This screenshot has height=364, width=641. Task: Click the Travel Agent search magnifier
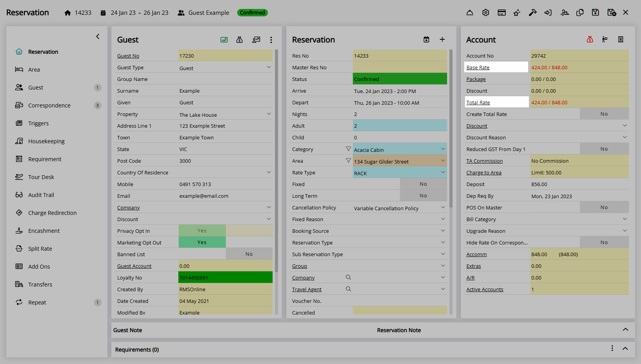point(349,289)
